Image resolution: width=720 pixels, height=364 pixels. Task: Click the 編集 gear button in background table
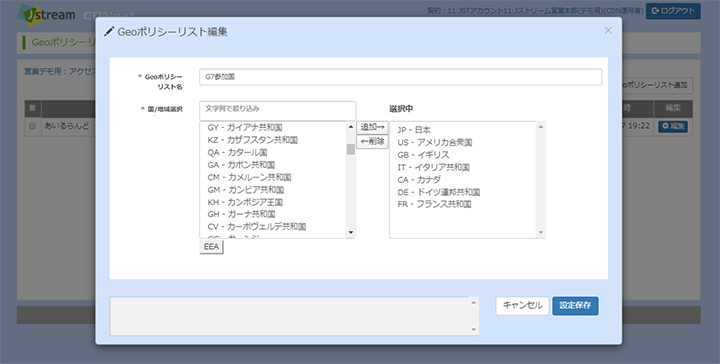[x=673, y=126]
